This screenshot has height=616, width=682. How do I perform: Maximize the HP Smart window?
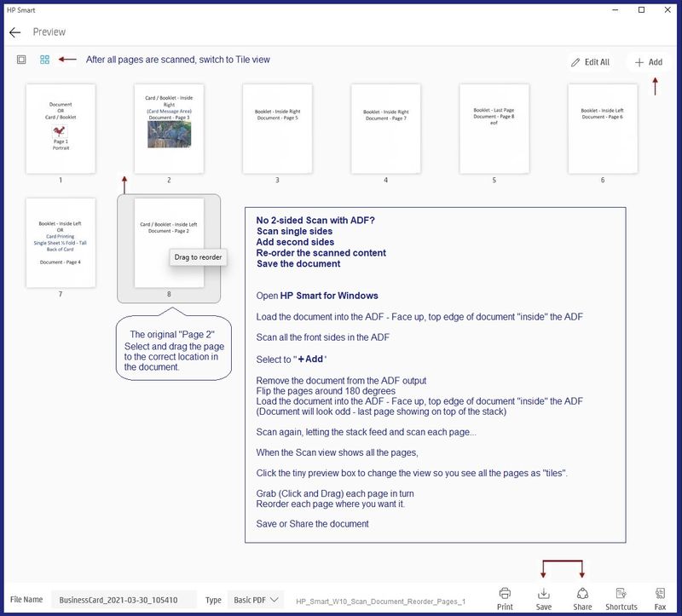click(641, 10)
